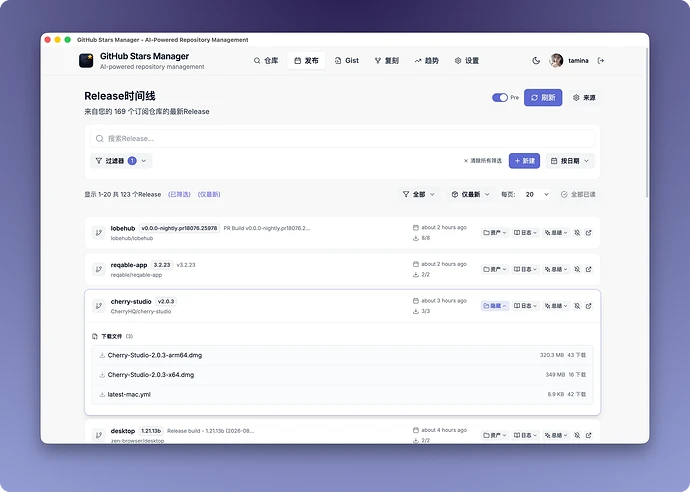
Task: Click the logout icon beside tamina
Action: [x=601, y=60]
